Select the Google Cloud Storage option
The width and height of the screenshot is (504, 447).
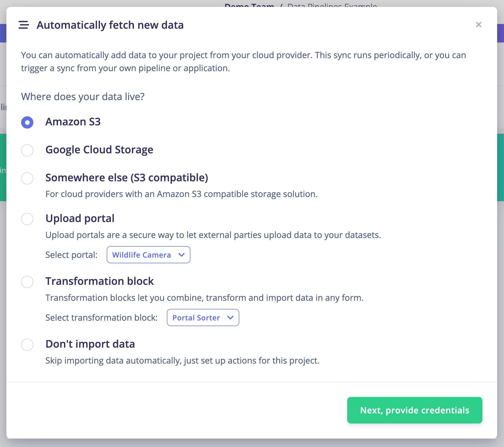[27, 150]
